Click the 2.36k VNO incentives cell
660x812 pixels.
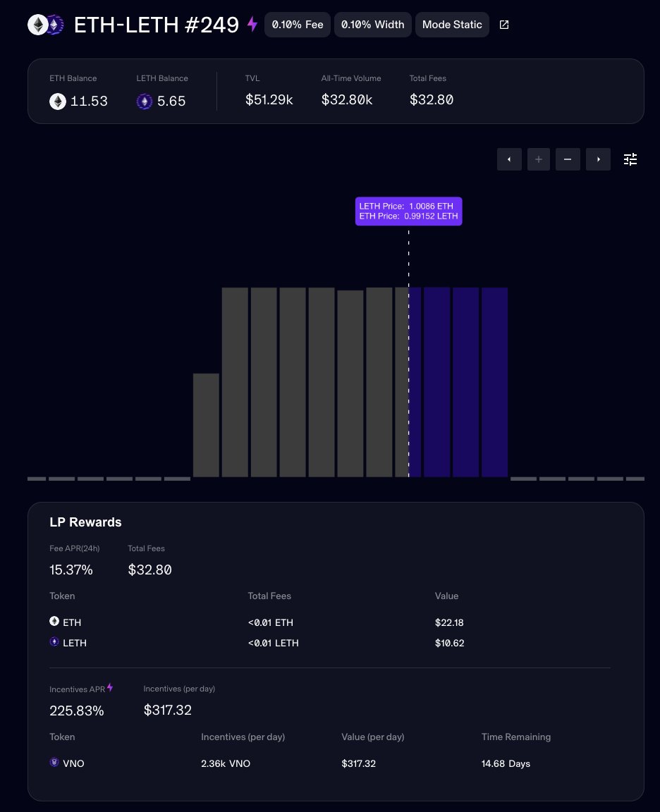pos(226,764)
